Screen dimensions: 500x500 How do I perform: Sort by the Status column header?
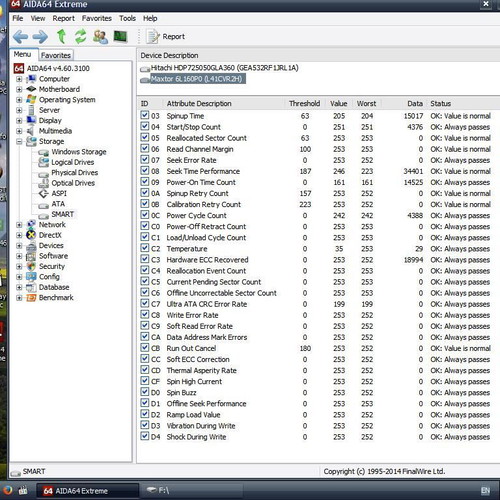tap(440, 103)
